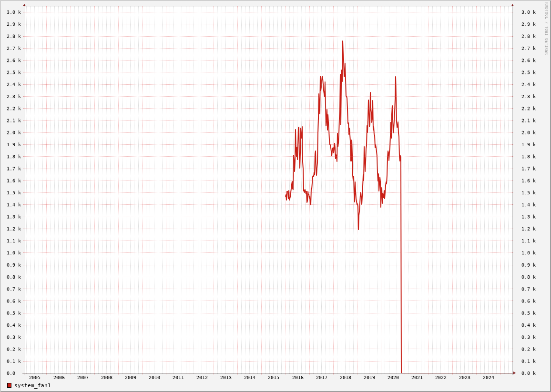Click the bottom of the vertical drop line
The height and width of the screenshot is (392, 551).
tap(401, 372)
